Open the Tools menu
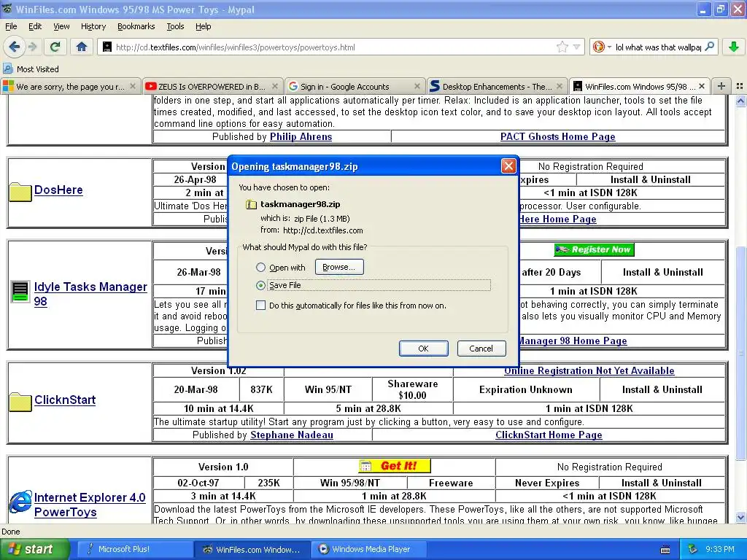Viewport: 747px width, 560px height. click(x=175, y=26)
